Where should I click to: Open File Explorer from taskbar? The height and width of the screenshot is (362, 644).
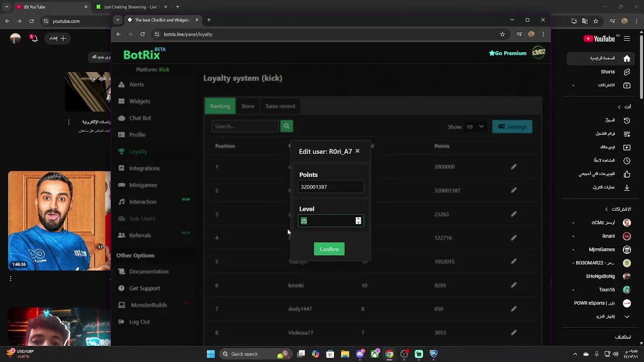[x=345, y=354]
